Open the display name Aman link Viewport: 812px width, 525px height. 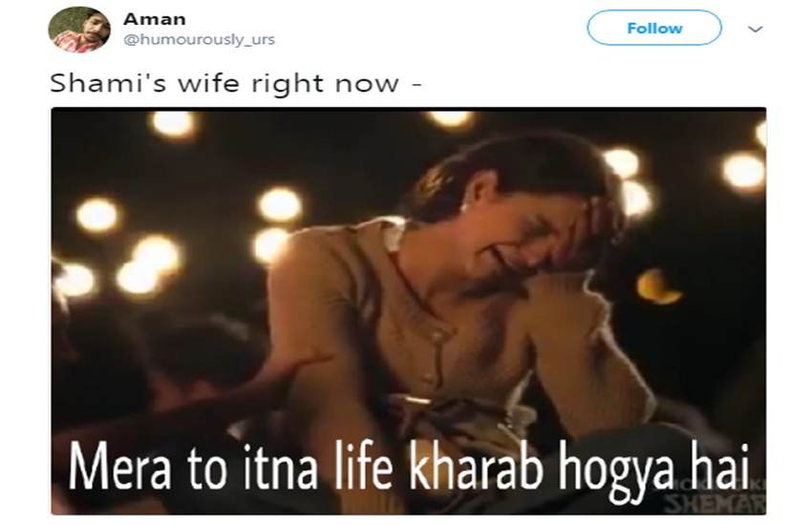(155, 19)
